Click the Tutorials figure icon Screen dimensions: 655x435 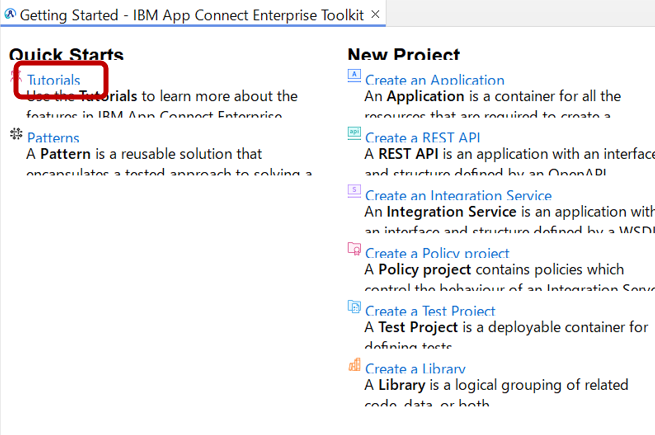(x=16, y=76)
